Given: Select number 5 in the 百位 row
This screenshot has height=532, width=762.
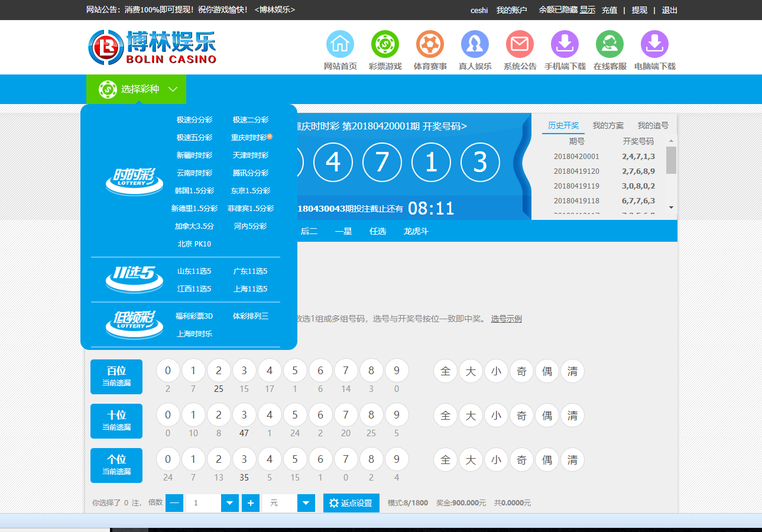Looking at the screenshot, I should pos(295,371).
